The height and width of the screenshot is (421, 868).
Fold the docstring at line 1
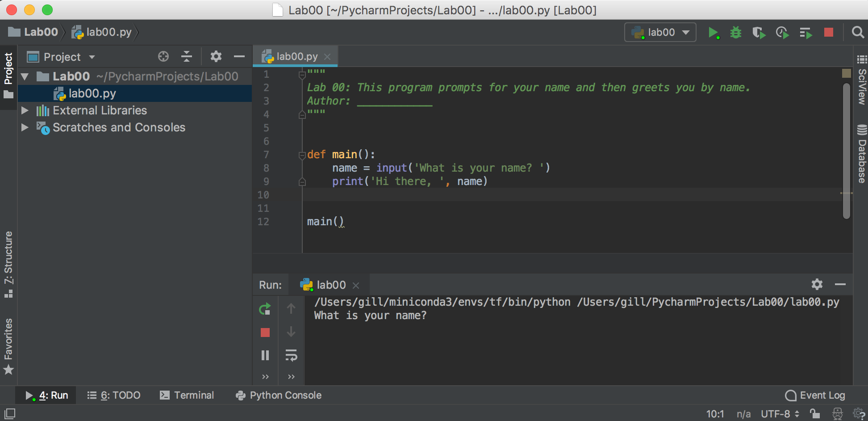302,74
